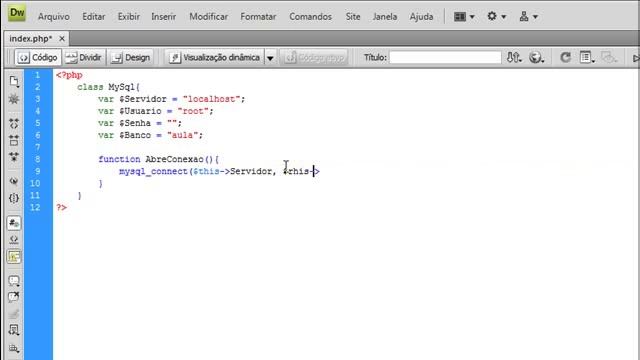Click the open documents icon in coding toolbar

click(14, 82)
